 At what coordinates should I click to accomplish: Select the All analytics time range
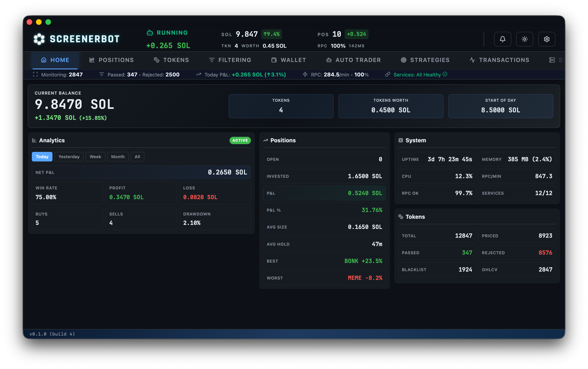[x=137, y=157]
